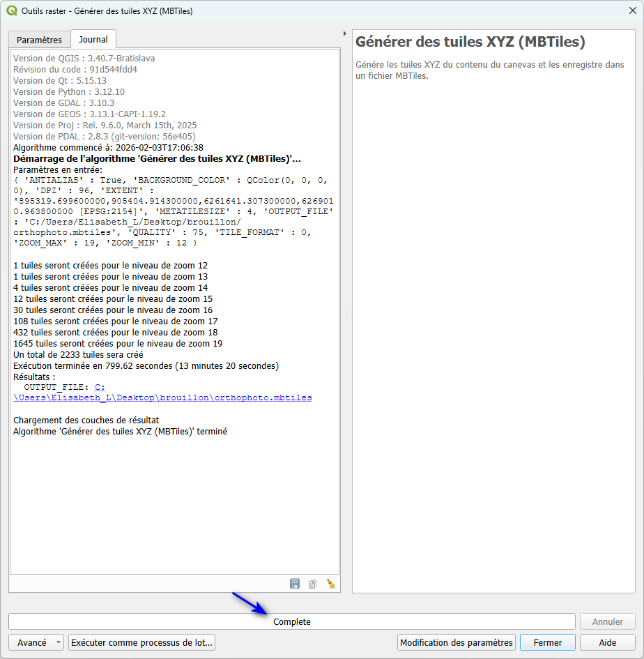Open the Avancé dropdown menu

click(58, 642)
